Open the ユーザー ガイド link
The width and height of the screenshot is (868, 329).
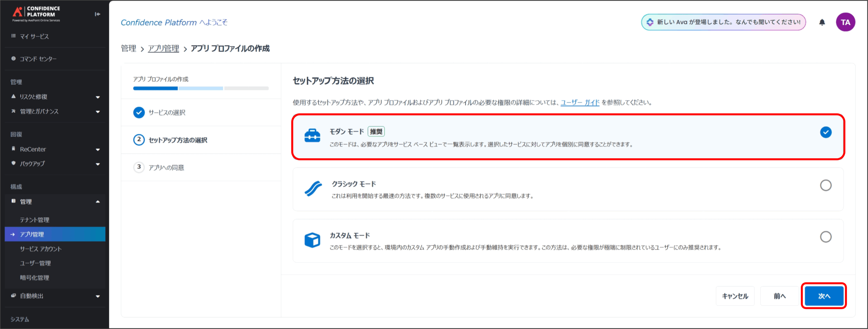580,103
